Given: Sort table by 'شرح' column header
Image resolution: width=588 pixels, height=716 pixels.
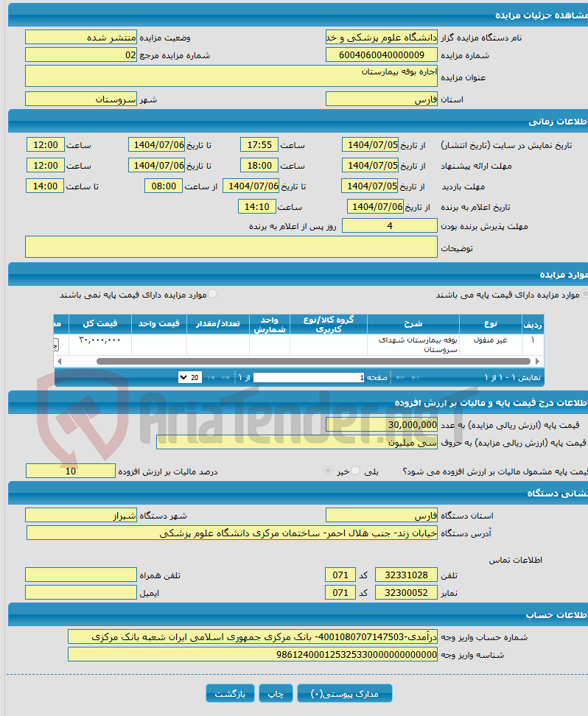Looking at the screenshot, I should [x=413, y=324].
